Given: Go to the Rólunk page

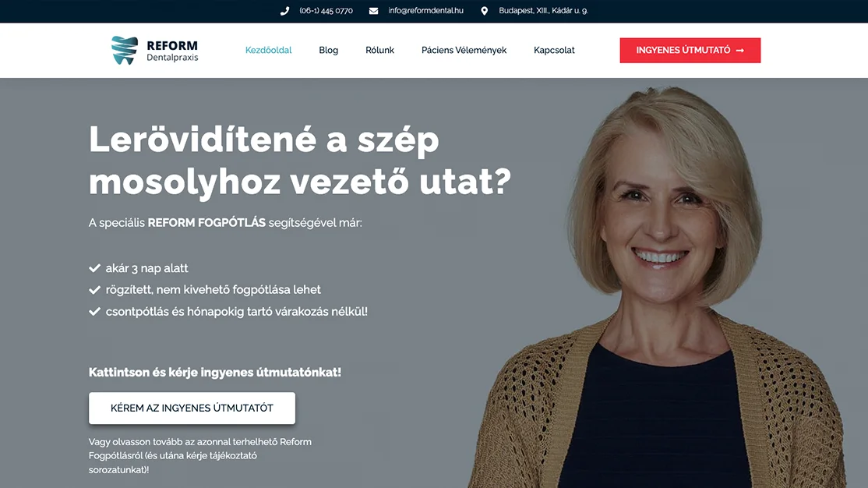Looking at the screenshot, I should pyautogui.click(x=379, y=50).
